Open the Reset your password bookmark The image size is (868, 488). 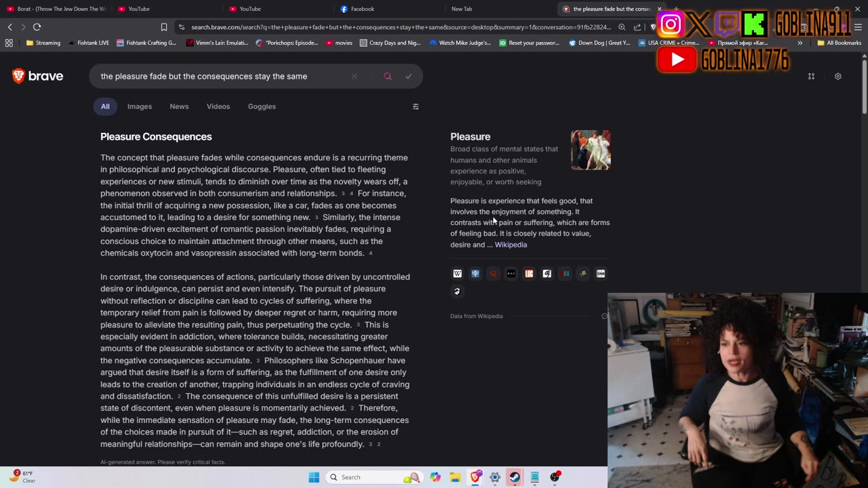point(530,43)
